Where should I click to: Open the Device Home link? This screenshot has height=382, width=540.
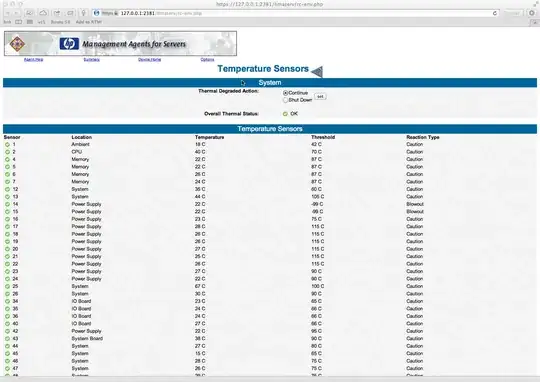[149, 60]
